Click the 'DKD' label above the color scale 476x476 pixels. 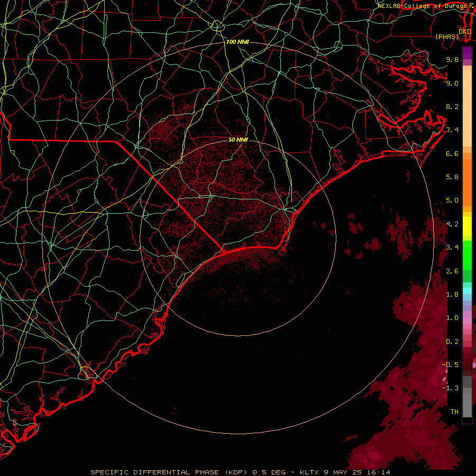point(464,31)
